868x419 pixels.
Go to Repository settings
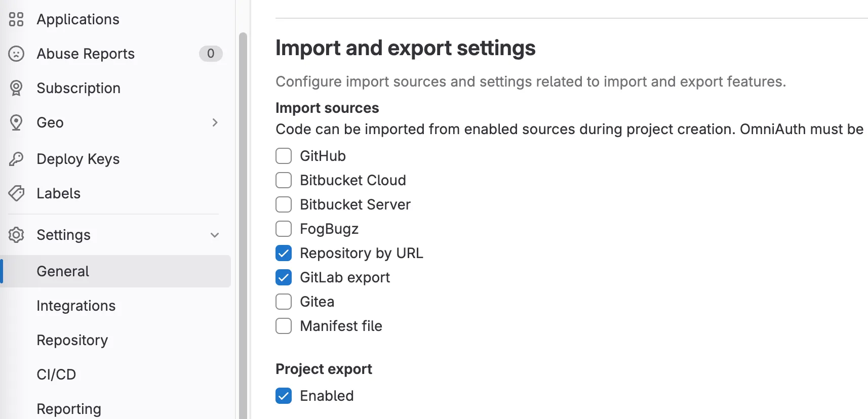click(x=72, y=340)
